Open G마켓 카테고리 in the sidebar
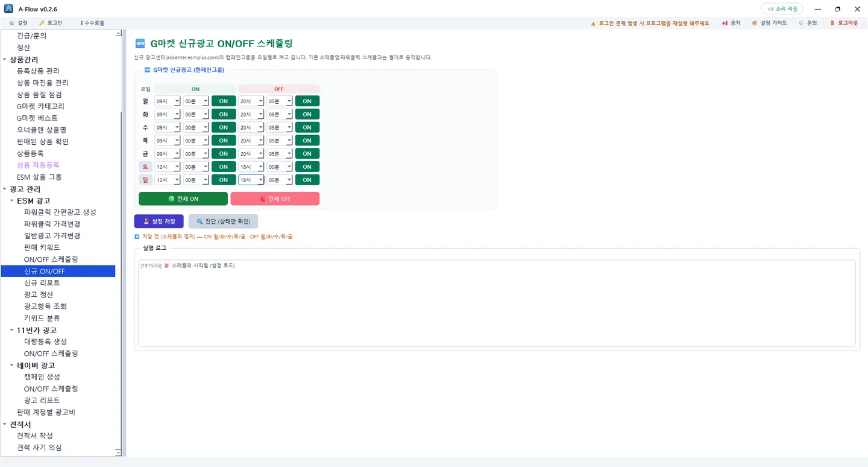The width and height of the screenshot is (868, 467). (x=40, y=106)
